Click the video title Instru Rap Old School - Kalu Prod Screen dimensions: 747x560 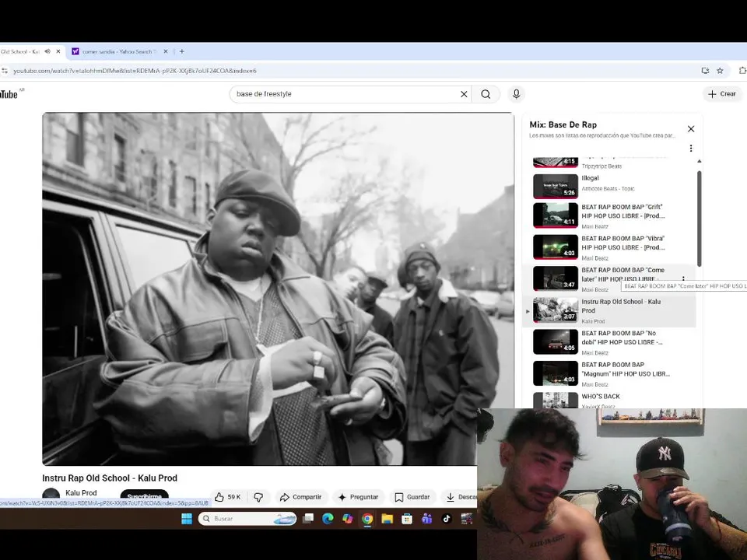110,478
